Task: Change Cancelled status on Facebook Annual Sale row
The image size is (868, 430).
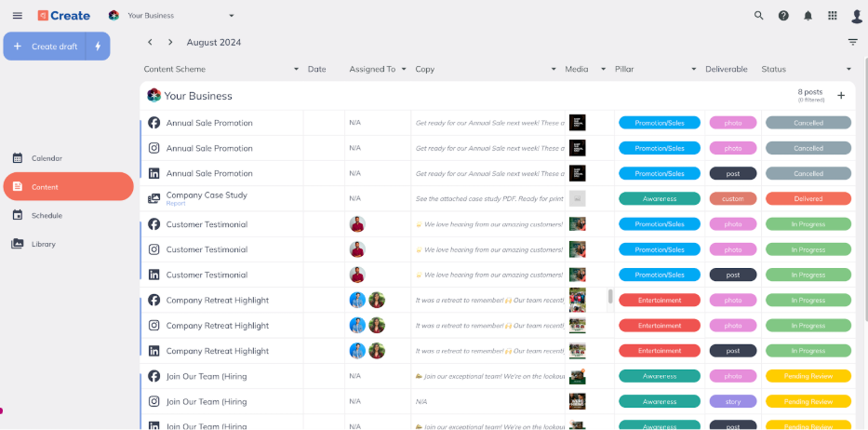Action: (808, 123)
